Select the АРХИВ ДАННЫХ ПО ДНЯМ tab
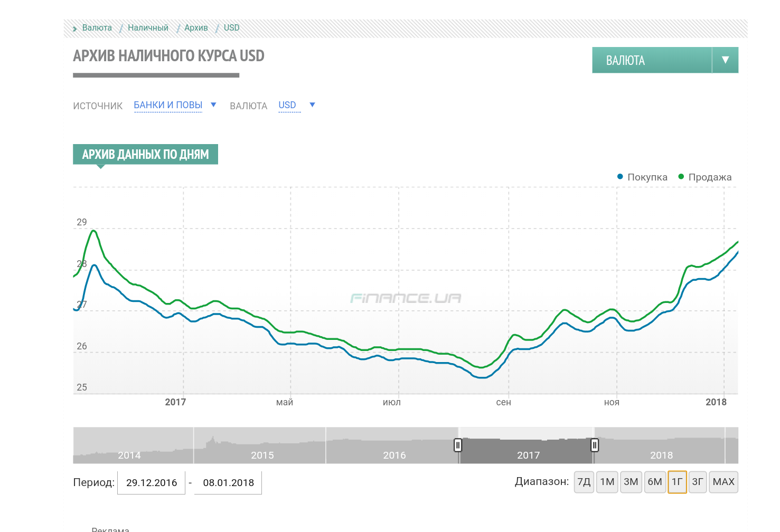This screenshot has width=780, height=532. click(x=145, y=154)
